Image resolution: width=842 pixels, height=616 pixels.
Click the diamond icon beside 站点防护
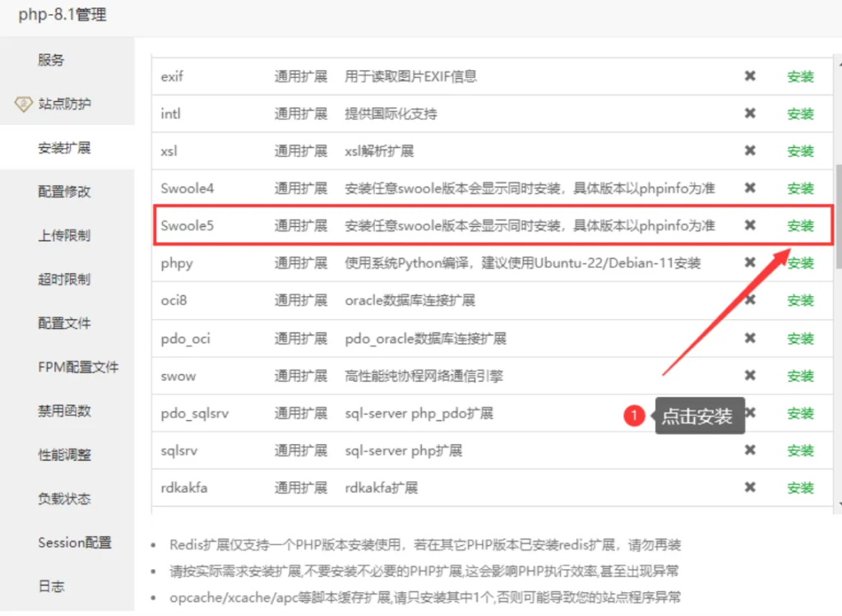(x=22, y=104)
